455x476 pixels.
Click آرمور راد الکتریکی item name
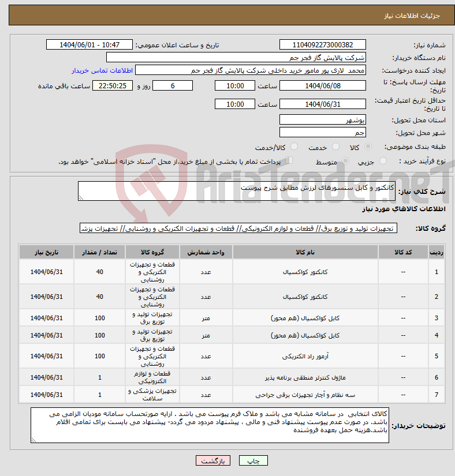tap(305, 356)
